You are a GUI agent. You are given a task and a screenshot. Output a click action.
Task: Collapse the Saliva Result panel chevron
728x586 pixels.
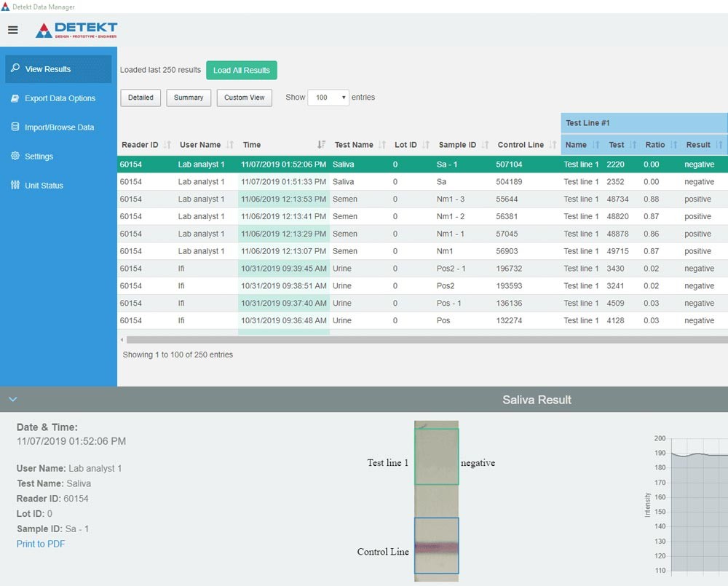point(13,400)
